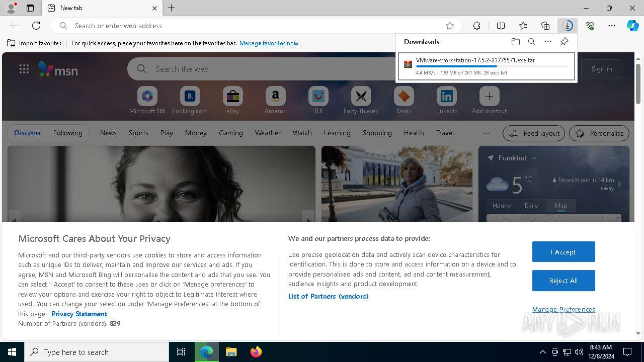Open Windows Start menu
This screenshot has width=644, height=362.
coord(12,352)
